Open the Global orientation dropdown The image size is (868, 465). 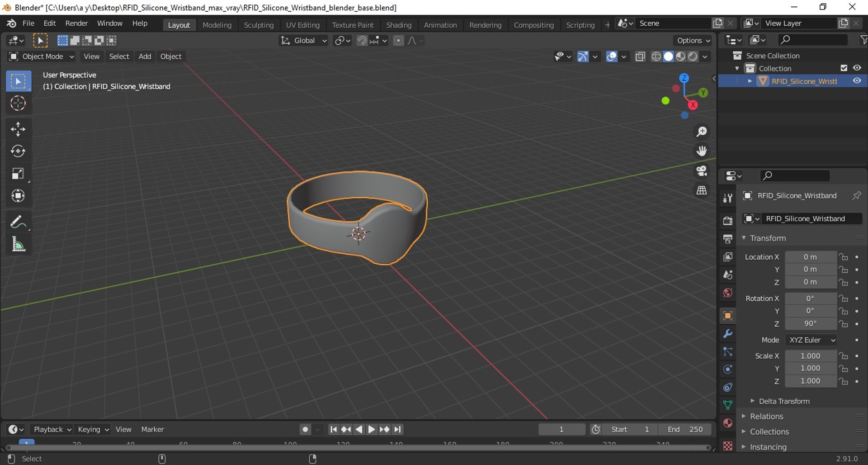click(x=303, y=41)
